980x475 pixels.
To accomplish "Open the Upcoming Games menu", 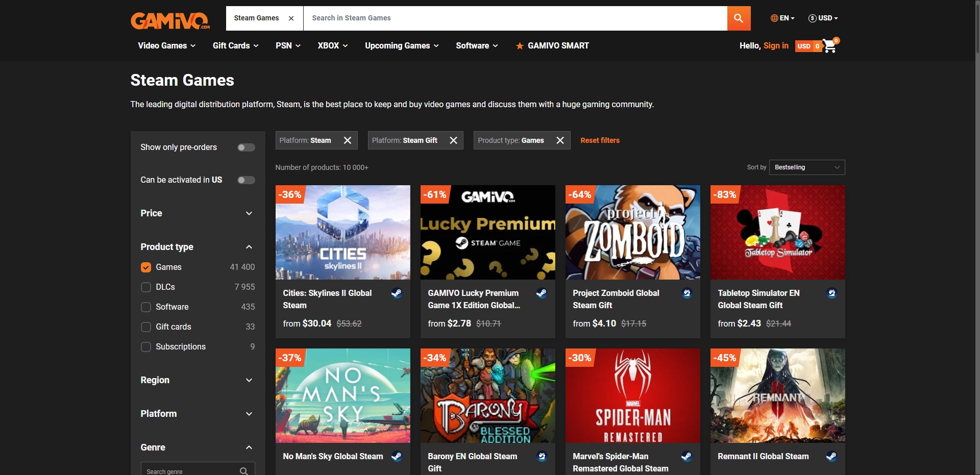I will coord(402,45).
